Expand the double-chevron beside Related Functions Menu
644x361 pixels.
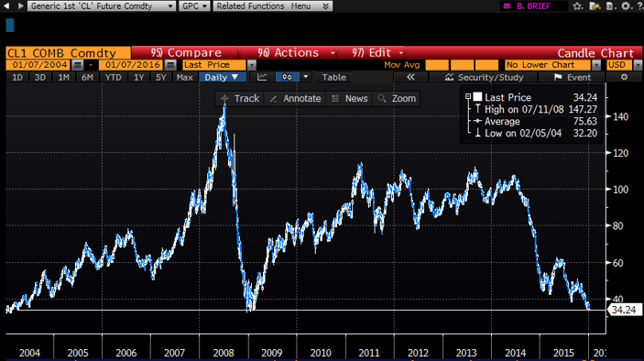point(325,6)
